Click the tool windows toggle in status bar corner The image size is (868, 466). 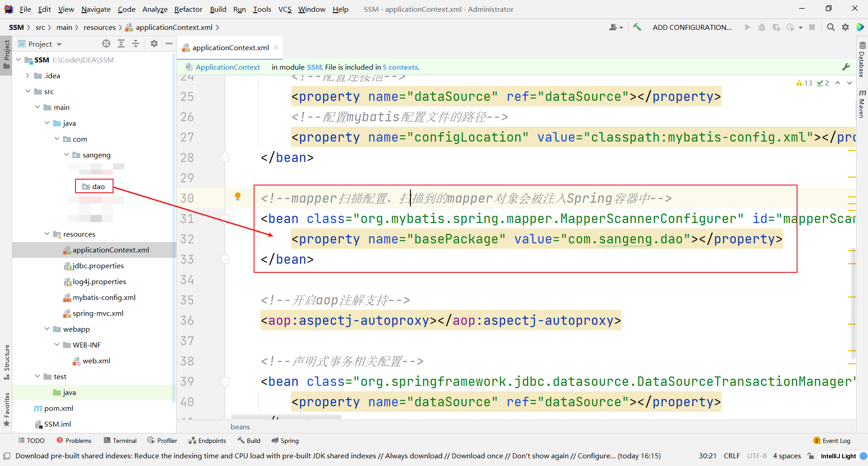[x=6, y=456]
